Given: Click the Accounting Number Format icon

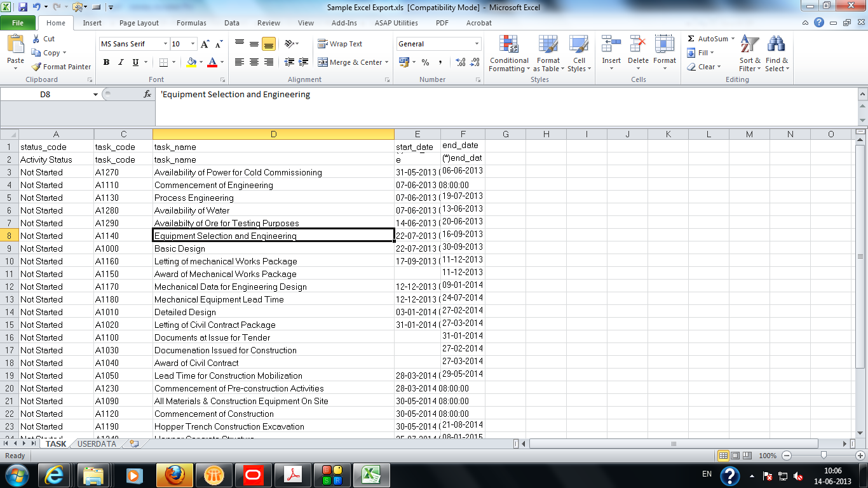Looking at the screenshot, I should 403,62.
